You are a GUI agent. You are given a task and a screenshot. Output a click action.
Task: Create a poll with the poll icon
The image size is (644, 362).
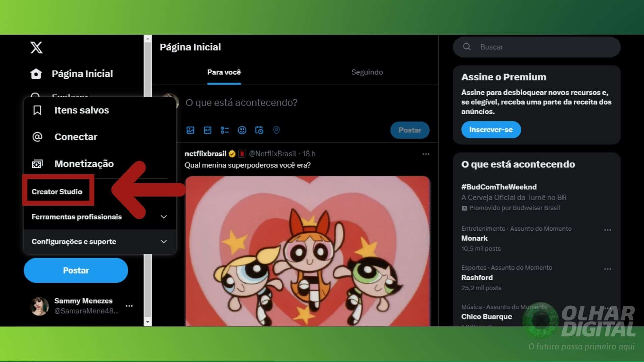[225, 130]
